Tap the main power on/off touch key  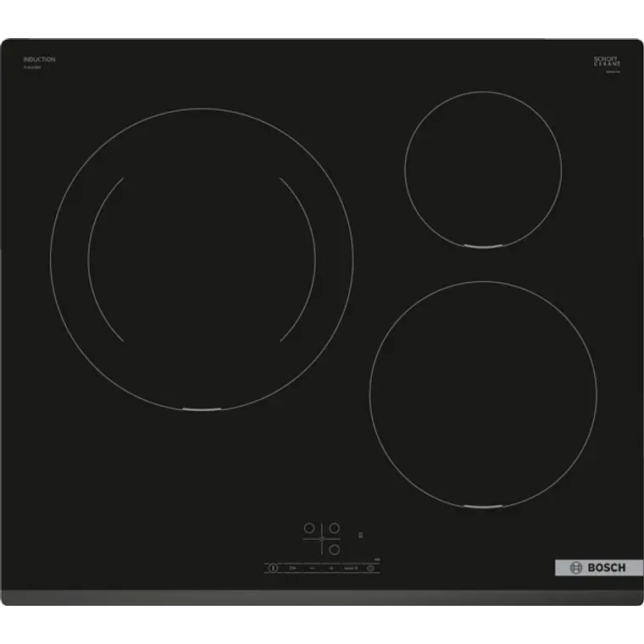pos(273,568)
